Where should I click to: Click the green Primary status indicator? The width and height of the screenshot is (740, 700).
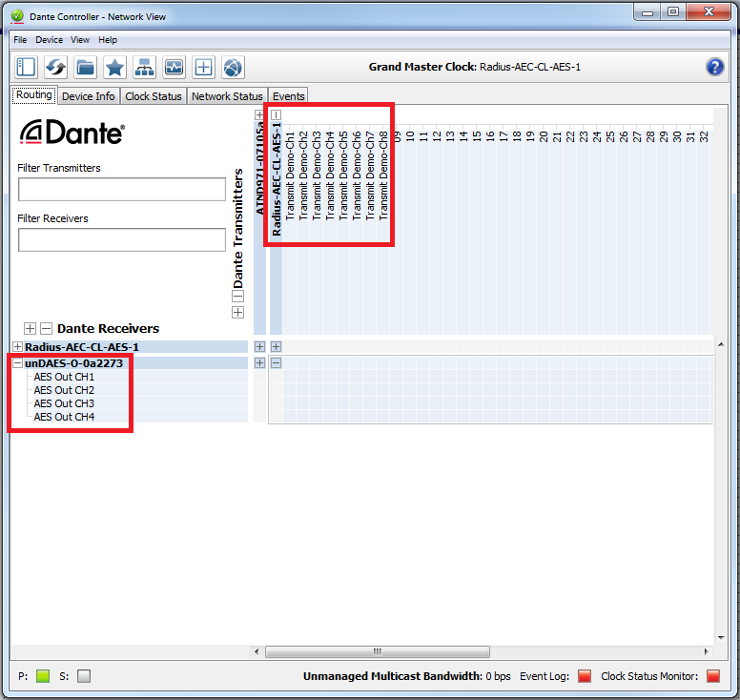[x=43, y=676]
